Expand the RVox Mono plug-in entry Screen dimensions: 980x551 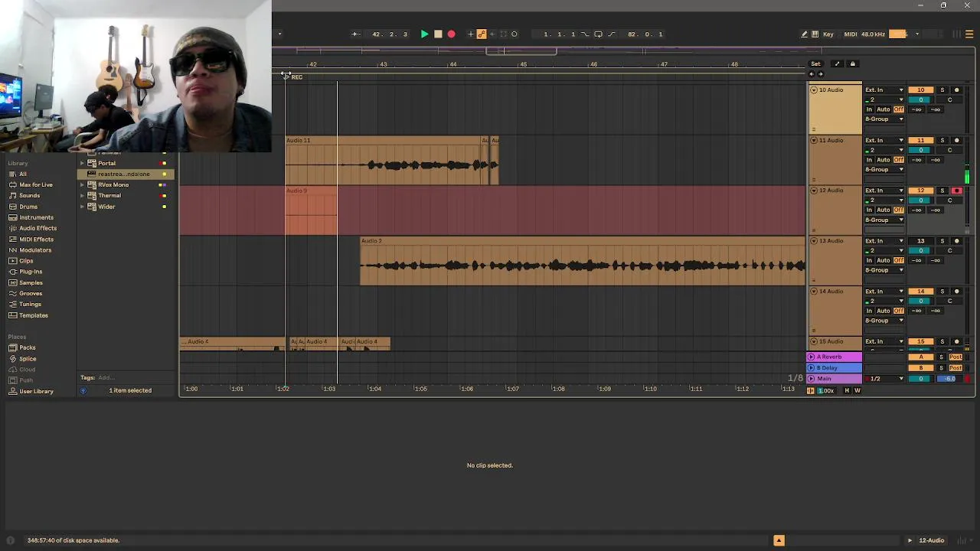[82, 184]
